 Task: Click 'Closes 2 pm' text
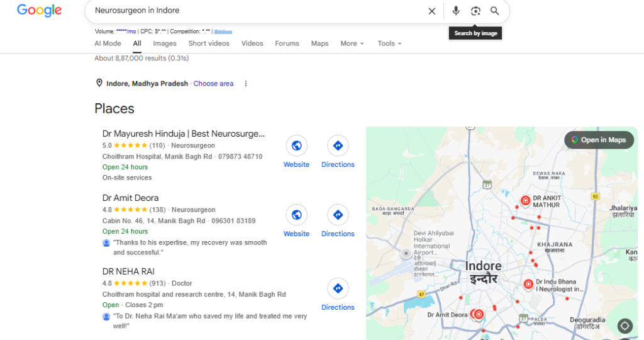144,305
